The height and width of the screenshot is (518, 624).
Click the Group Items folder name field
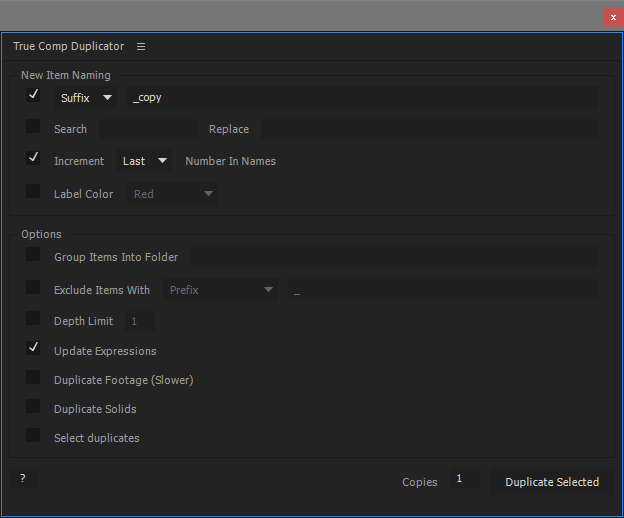click(394, 257)
